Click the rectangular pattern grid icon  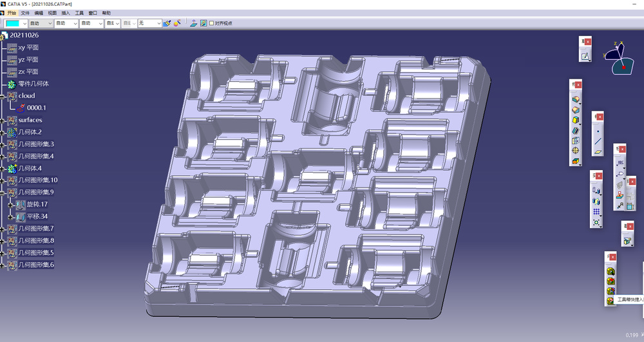[596, 212]
